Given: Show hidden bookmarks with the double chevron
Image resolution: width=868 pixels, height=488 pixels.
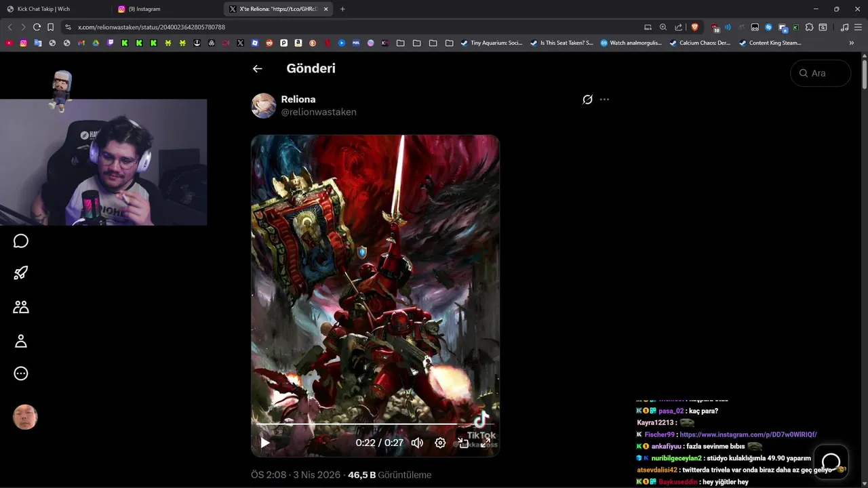Looking at the screenshot, I should (852, 43).
